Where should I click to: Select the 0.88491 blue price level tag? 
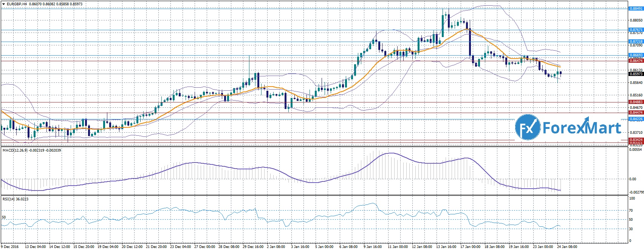(636, 8)
